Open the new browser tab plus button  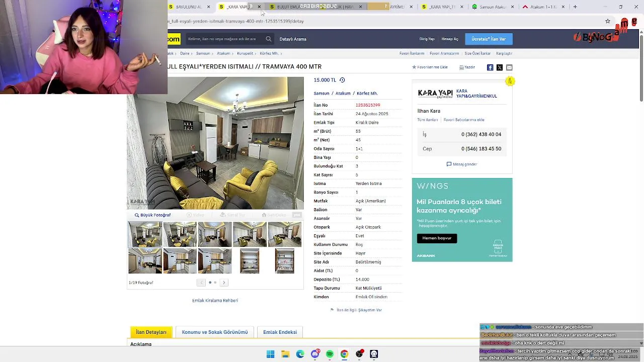(575, 7)
